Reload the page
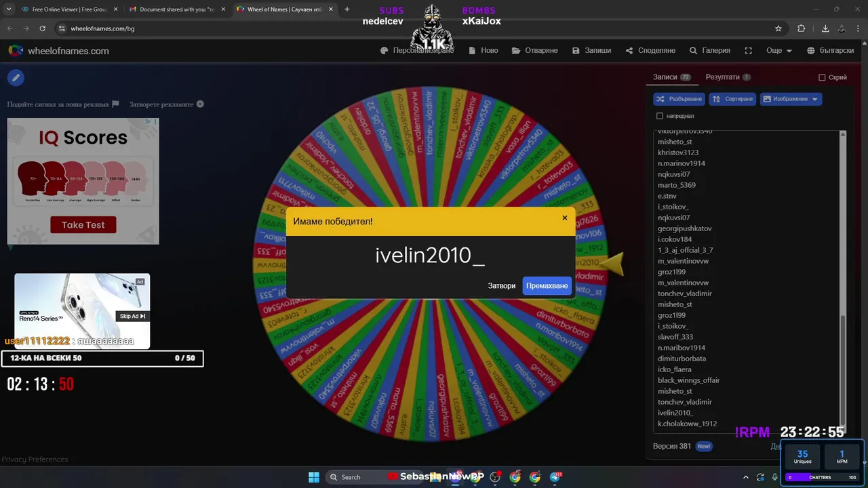868x488 pixels. (42, 28)
